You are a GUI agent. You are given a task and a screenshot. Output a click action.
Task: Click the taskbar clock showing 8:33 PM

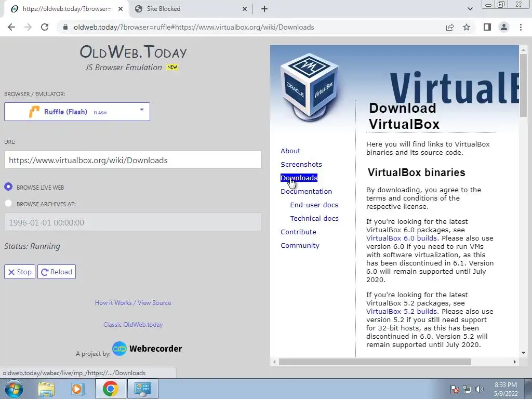(506, 389)
